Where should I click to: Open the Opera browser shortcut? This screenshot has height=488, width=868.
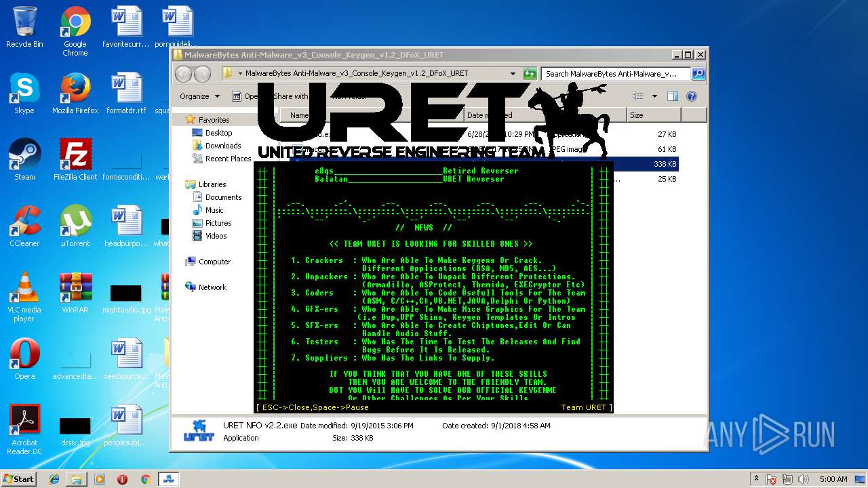[24, 359]
